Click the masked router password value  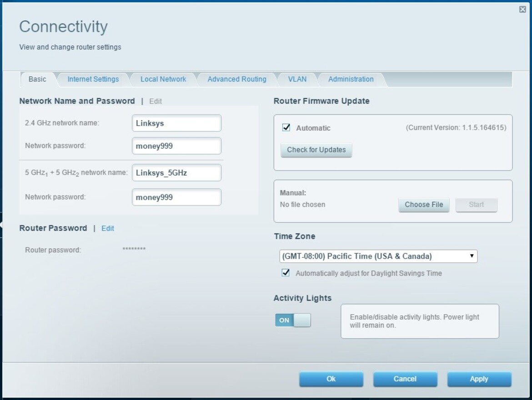tap(134, 249)
